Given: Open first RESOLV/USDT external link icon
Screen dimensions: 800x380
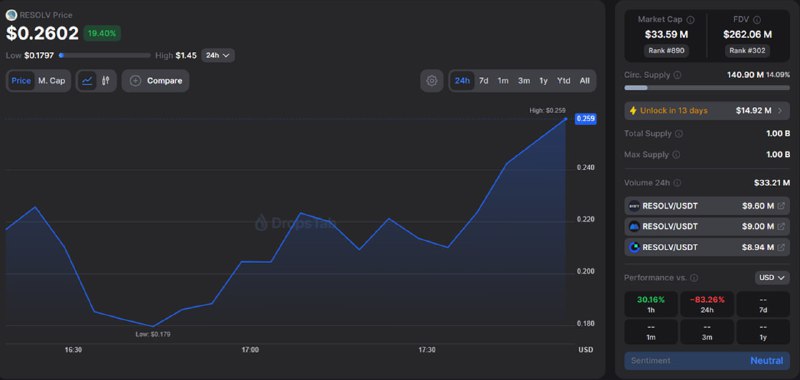Looking at the screenshot, I should 781,206.
